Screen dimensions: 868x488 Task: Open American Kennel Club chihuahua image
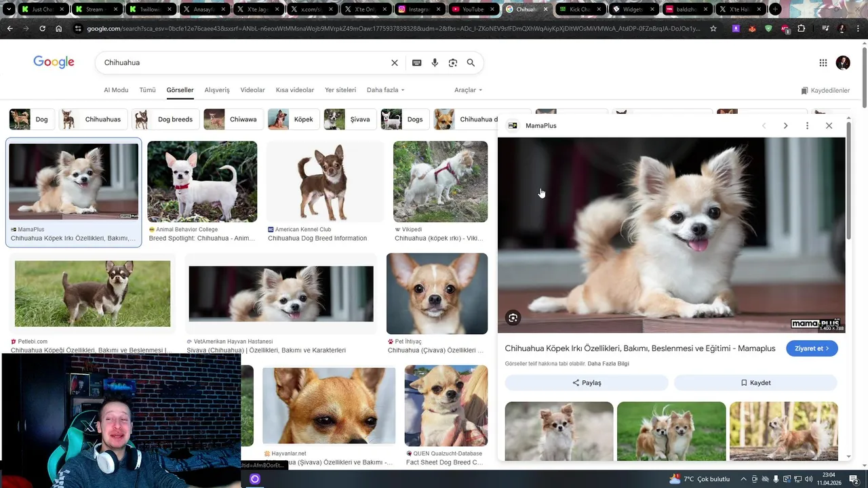pyautogui.click(x=325, y=182)
